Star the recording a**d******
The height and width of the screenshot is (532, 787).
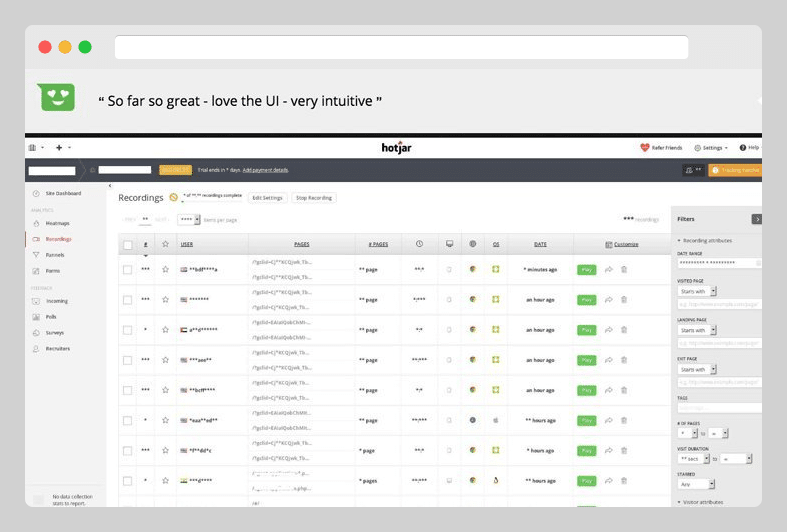165,330
